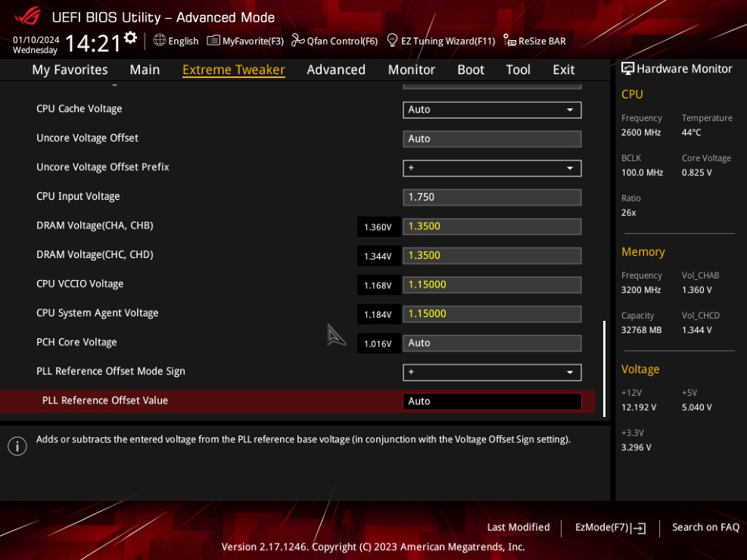The height and width of the screenshot is (560, 747).
Task: Click the EzMode exit arrow icon
Action: pyautogui.click(x=640, y=527)
